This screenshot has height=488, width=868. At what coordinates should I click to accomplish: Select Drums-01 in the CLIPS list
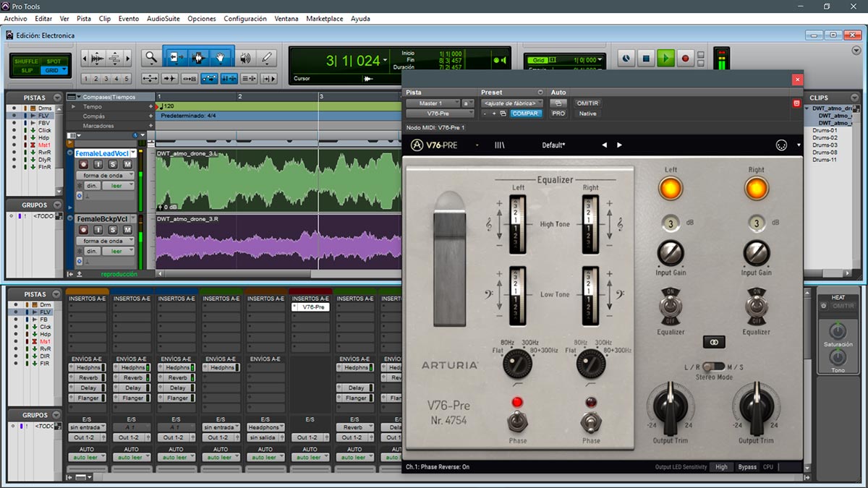(825, 131)
